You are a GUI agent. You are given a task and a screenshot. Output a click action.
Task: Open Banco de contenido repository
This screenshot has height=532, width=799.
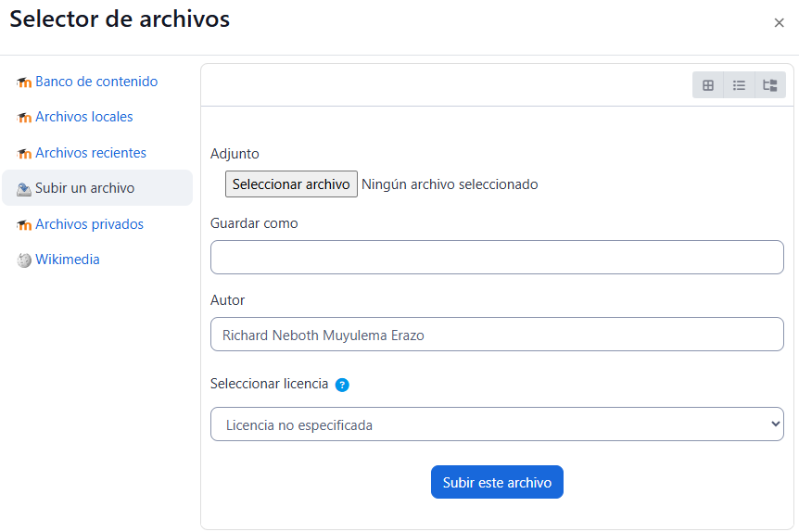pyautogui.click(x=96, y=82)
